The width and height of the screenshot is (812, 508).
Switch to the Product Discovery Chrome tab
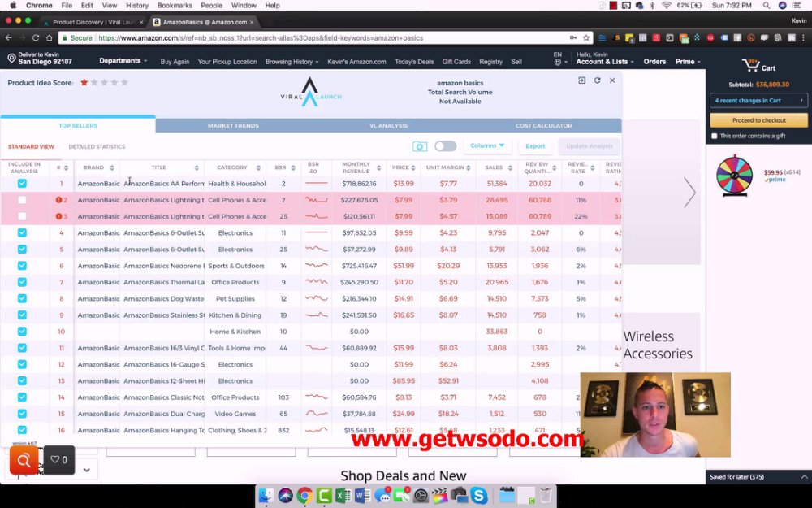93,22
